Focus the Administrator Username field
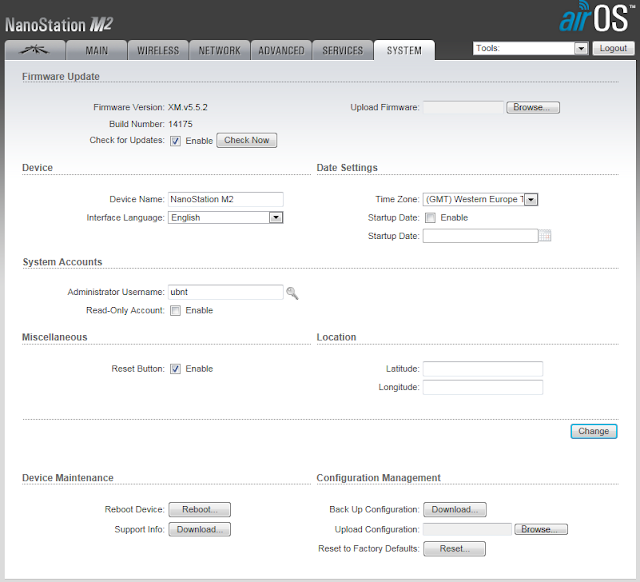640x582 pixels. [226, 292]
